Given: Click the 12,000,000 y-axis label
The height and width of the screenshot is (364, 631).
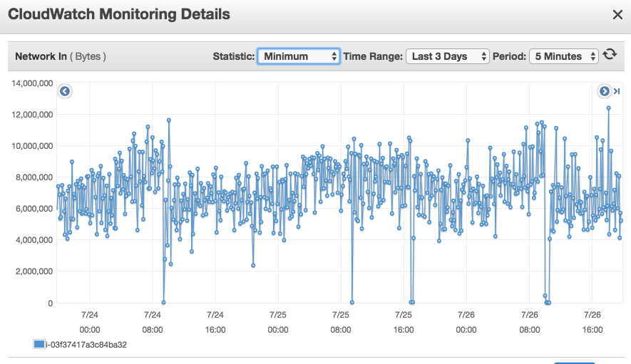Looking at the screenshot, I should pyautogui.click(x=32, y=115).
